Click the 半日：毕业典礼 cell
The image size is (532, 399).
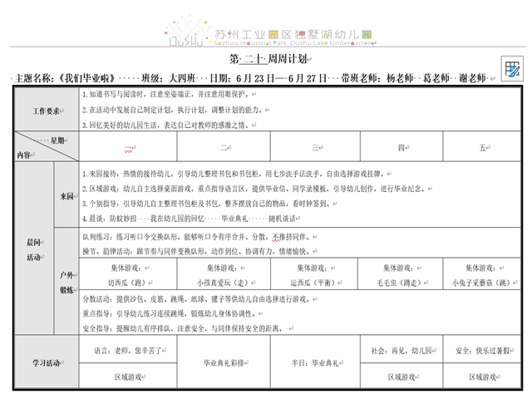(315, 362)
